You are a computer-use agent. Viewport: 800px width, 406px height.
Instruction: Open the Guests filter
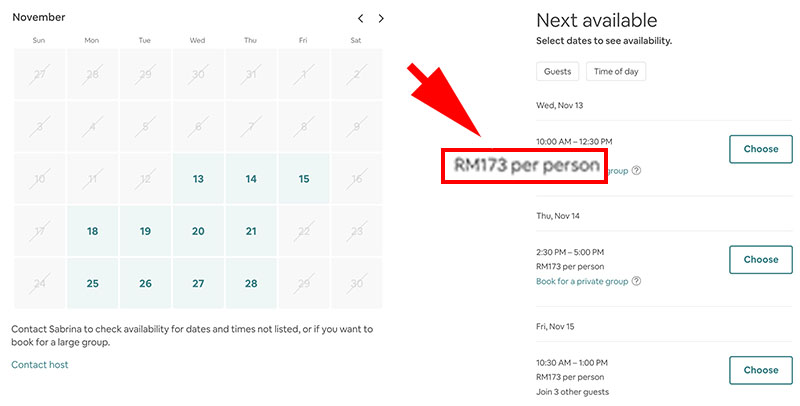557,71
